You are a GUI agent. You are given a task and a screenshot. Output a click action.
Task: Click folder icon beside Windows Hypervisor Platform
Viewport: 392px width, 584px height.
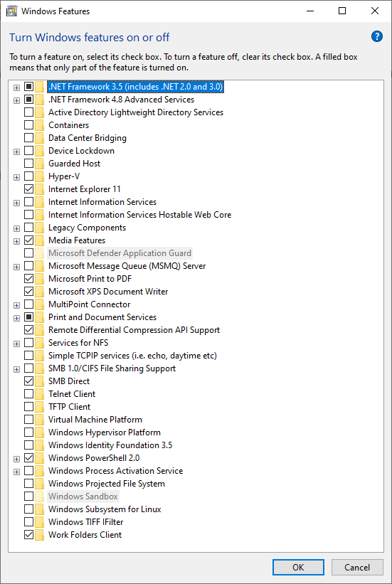pos(40,432)
